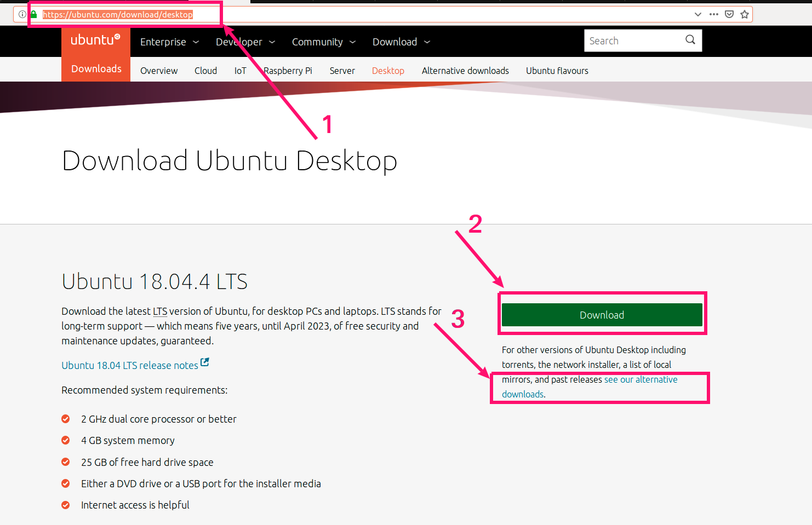Open the Raspberry Pi tab
812x525 pixels.
coord(288,71)
